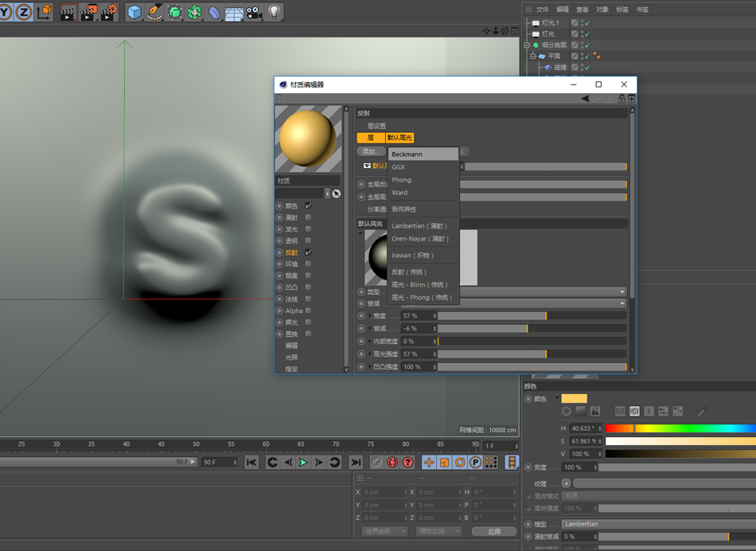Select the Spline Pen tool
The width and height of the screenshot is (756, 551).
154,12
